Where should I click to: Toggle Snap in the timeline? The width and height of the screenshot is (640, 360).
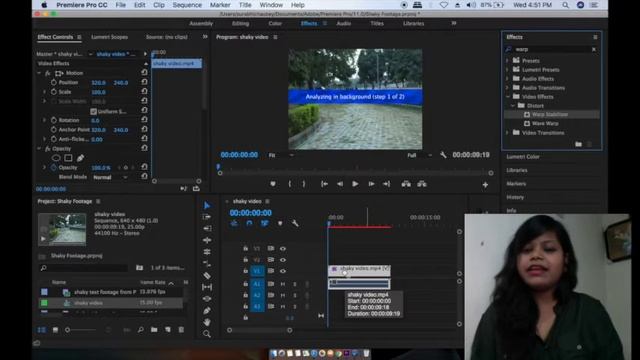click(249, 223)
